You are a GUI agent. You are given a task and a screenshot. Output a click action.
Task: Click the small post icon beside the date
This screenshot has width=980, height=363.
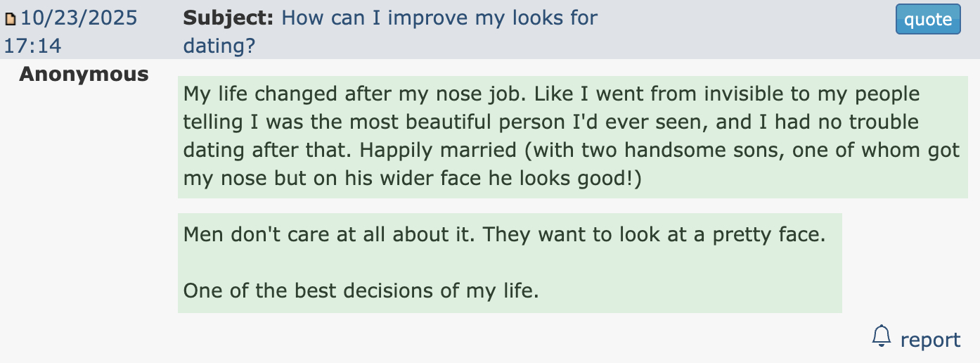coord(10,20)
